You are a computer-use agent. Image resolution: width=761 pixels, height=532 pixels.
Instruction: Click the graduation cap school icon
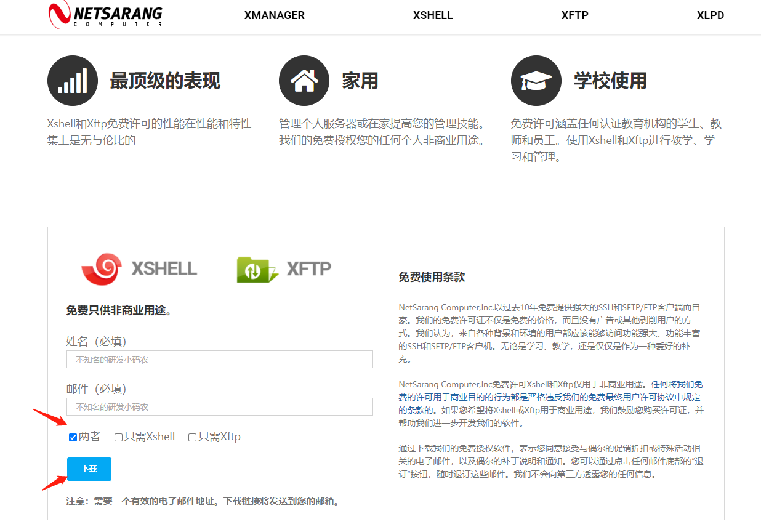[x=536, y=81]
